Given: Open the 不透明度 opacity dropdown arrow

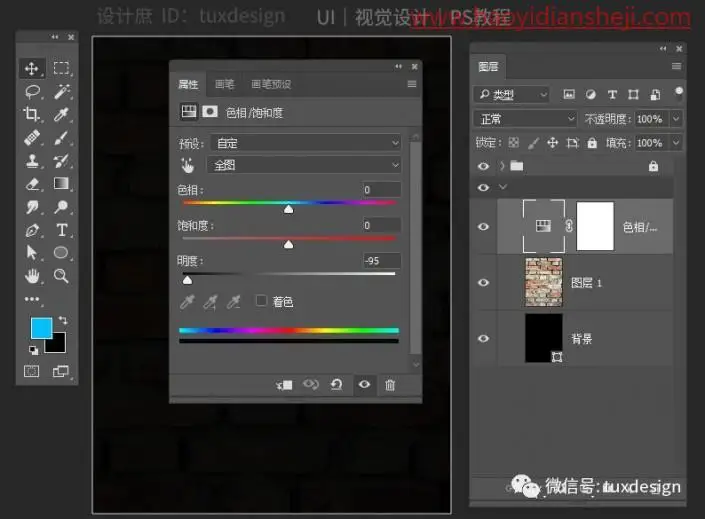Looking at the screenshot, I should point(675,119).
